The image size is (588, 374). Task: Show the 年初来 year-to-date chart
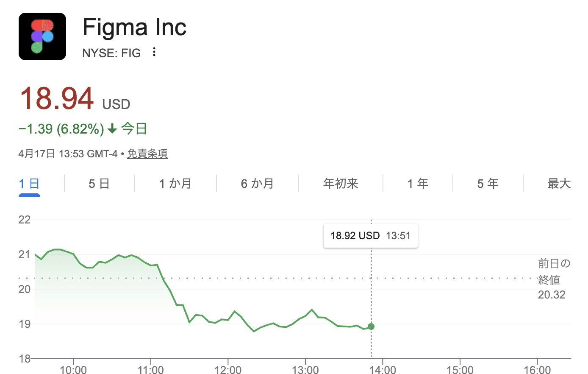[341, 184]
